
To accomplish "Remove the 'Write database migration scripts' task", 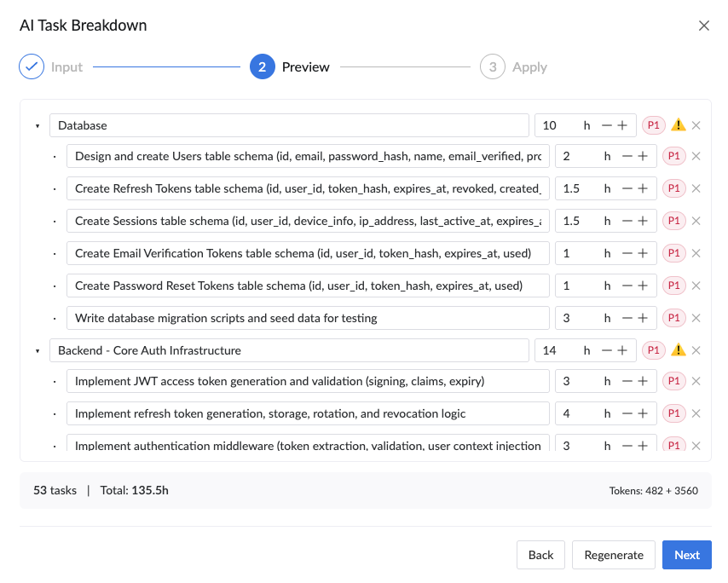I will pos(696,317).
